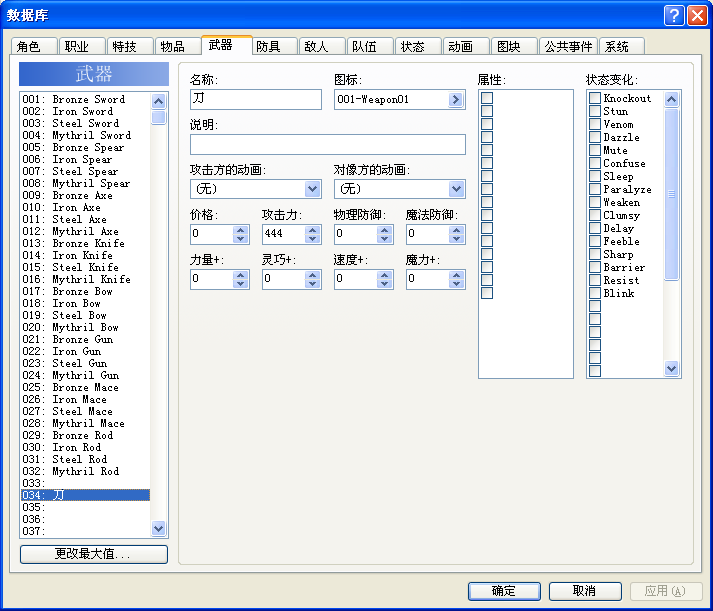
Task: Enable the Sleep state checkbox
Action: pyautogui.click(x=595, y=176)
